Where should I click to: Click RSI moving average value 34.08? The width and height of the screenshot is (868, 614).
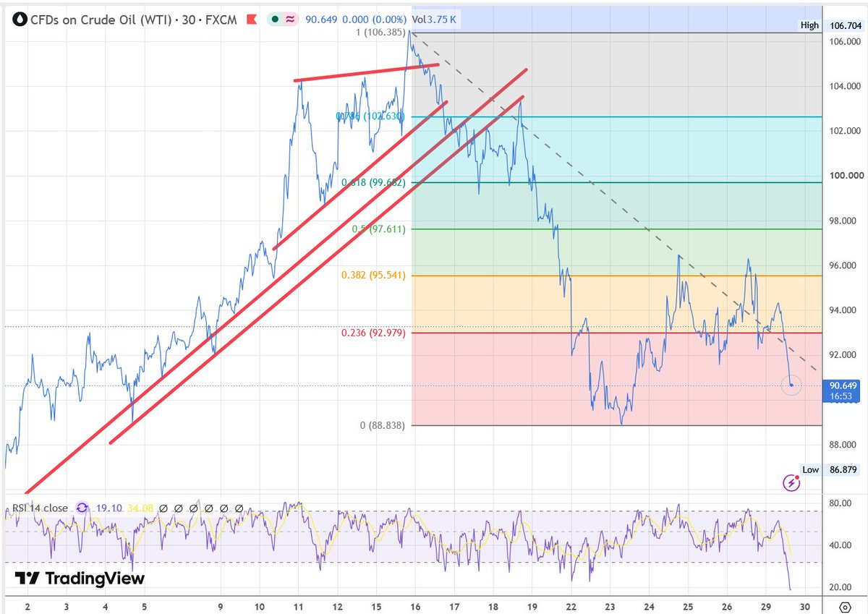140,508
